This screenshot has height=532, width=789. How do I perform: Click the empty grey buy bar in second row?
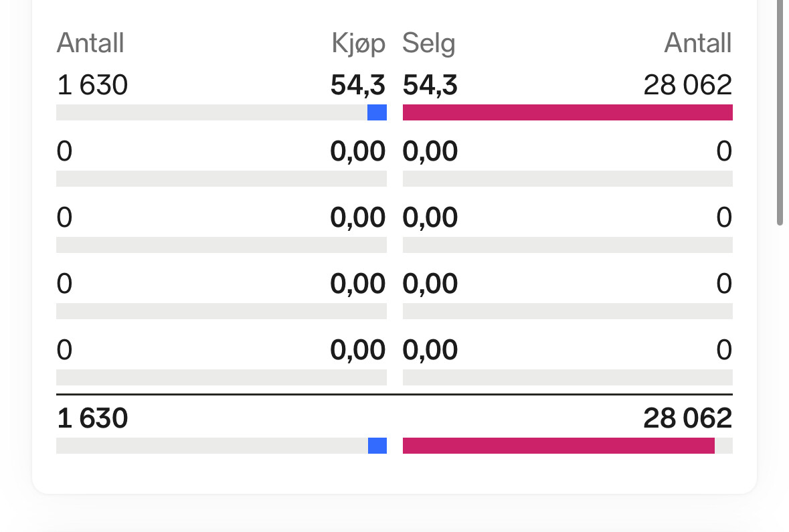pos(222,179)
